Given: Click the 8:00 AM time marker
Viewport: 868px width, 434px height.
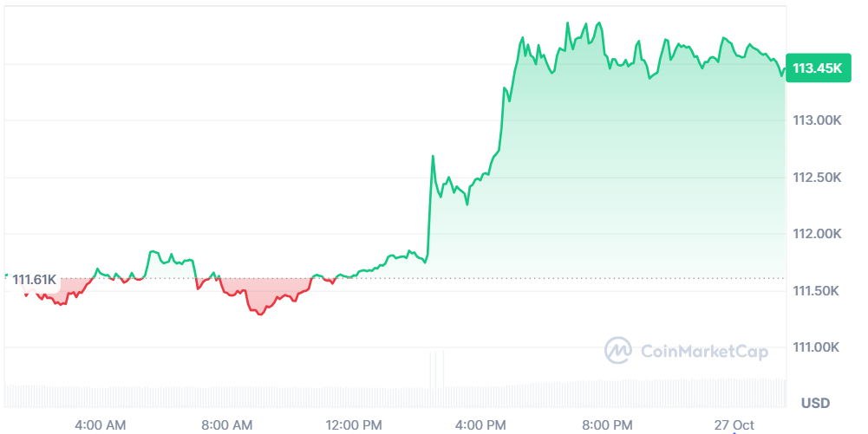Looking at the screenshot, I should (x=226, y=424).
